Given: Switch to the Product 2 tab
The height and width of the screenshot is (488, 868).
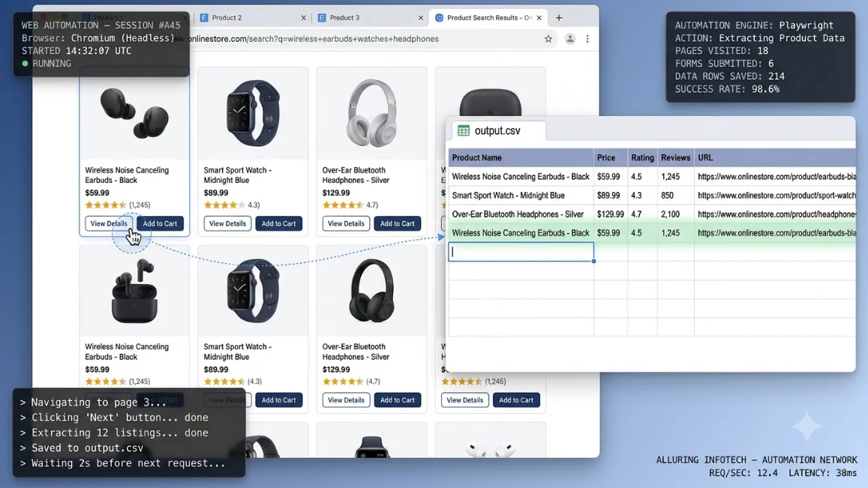Looking at the screenshot, I should pos(253,18).
